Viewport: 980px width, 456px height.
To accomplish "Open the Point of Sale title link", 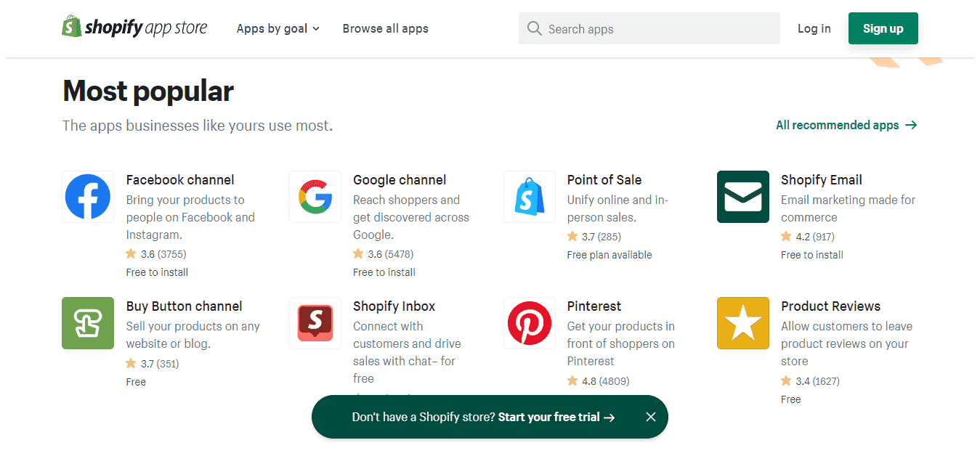I will point(604,180).
